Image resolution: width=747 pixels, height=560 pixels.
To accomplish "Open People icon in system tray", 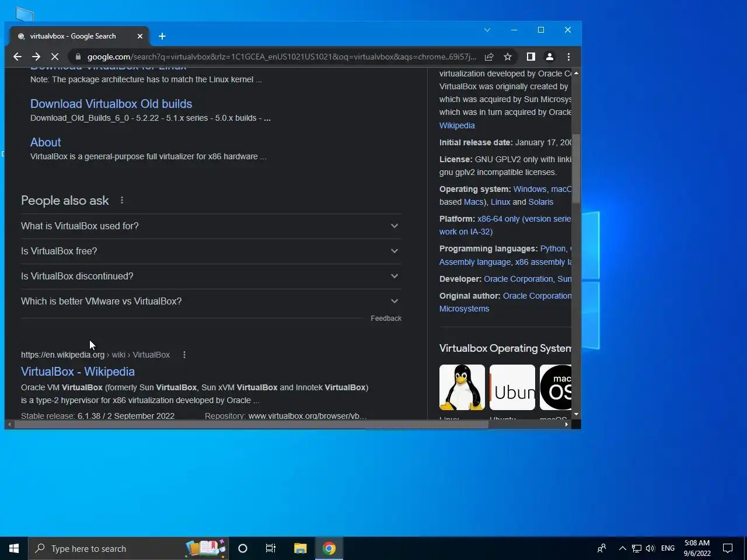I will [602, 548].
